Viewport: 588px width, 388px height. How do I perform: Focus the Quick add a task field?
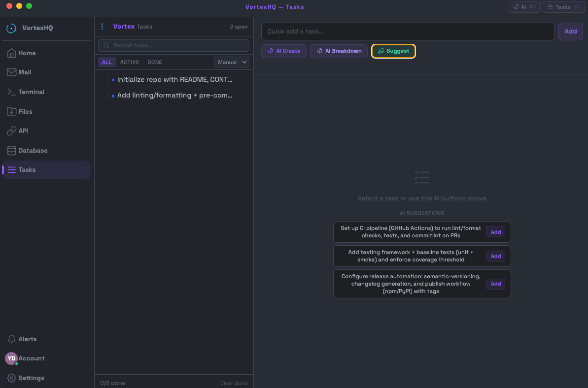(408, 32)
